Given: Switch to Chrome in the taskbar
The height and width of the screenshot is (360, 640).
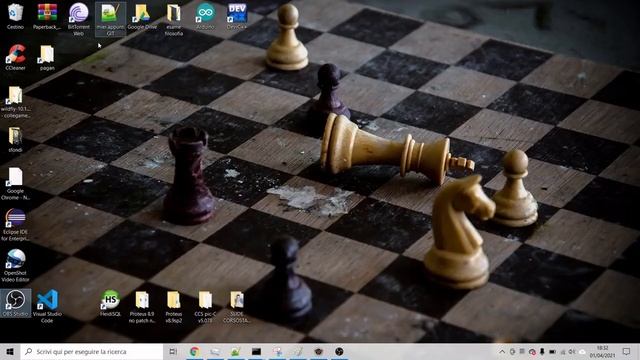Looking at the screenshot, I should pos(195,351).
